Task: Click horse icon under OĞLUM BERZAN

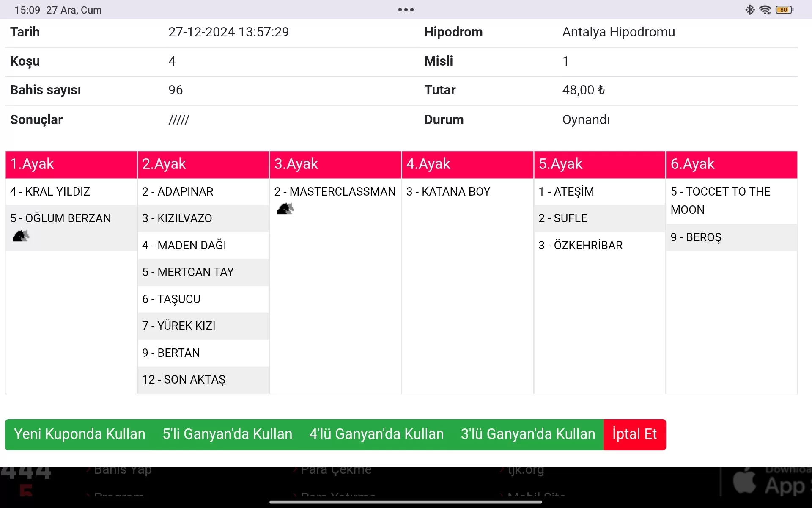Action: (x=21, y=236)
